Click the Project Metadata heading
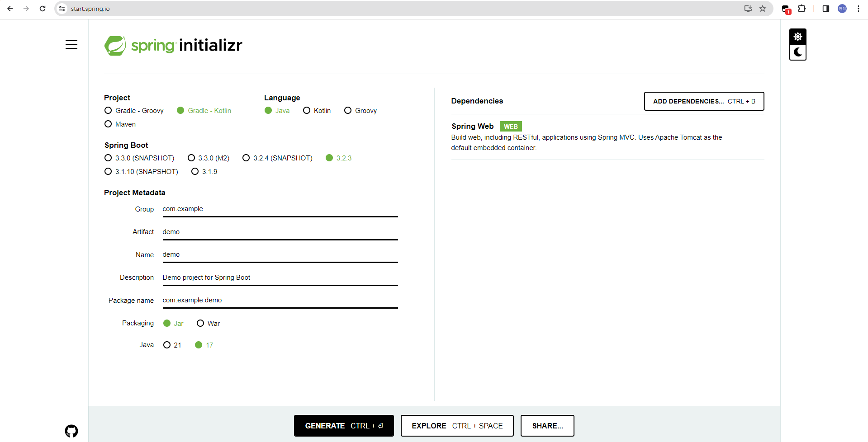Screen dimensions: 868x442 135,193
